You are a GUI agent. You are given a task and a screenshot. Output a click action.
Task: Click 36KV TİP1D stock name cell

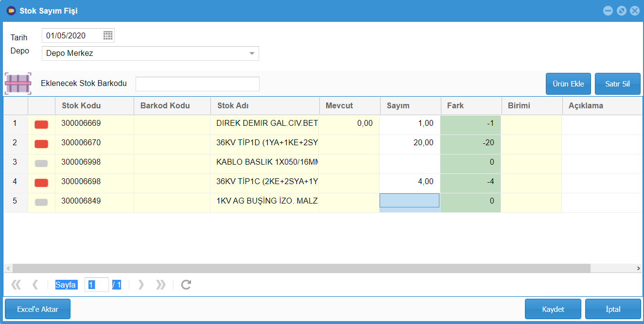[x=265, y=144]
